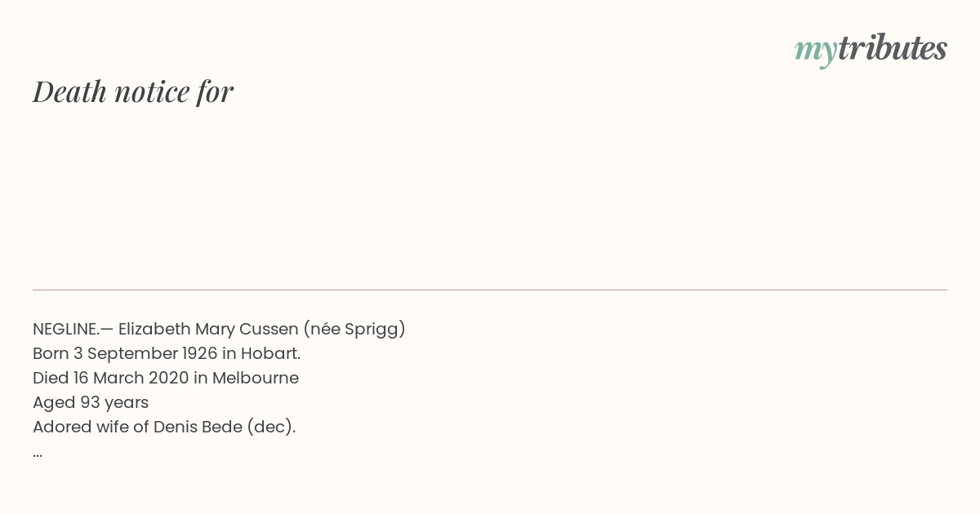Screen dimensions: 980x514
Task: Click the birthplace "Hobart"
Action: point(269,353)
